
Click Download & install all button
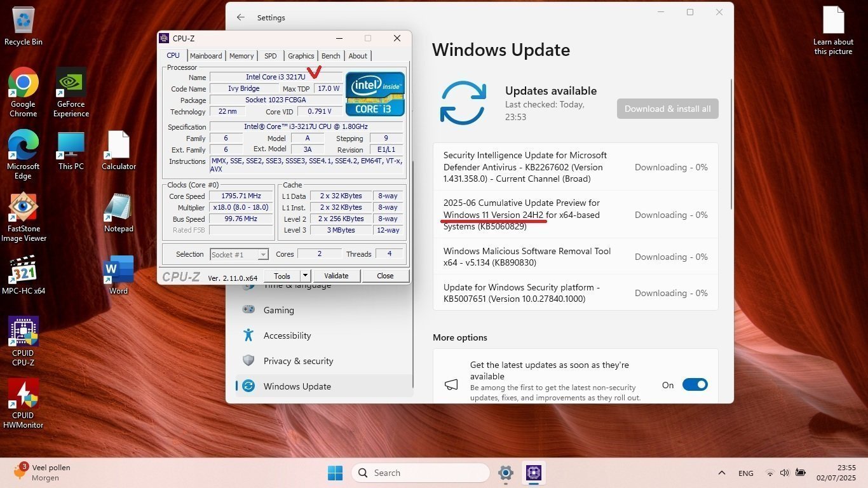[x=667, y=109]
